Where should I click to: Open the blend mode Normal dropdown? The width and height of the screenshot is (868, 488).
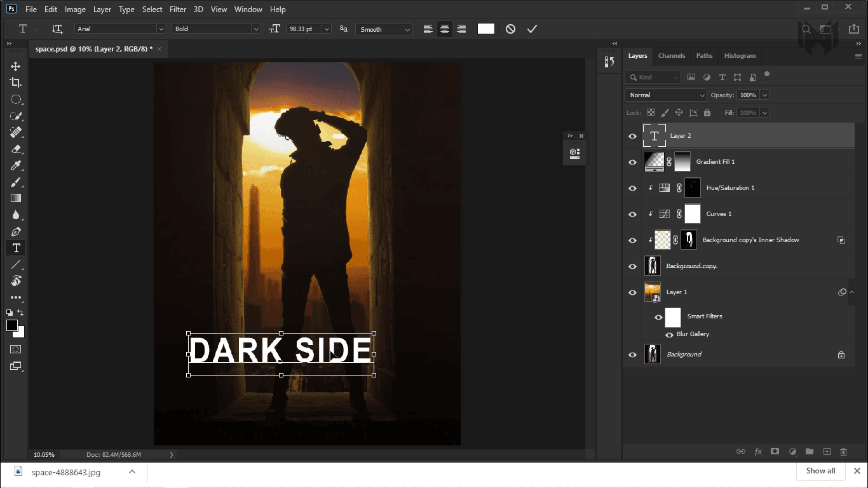665,95
